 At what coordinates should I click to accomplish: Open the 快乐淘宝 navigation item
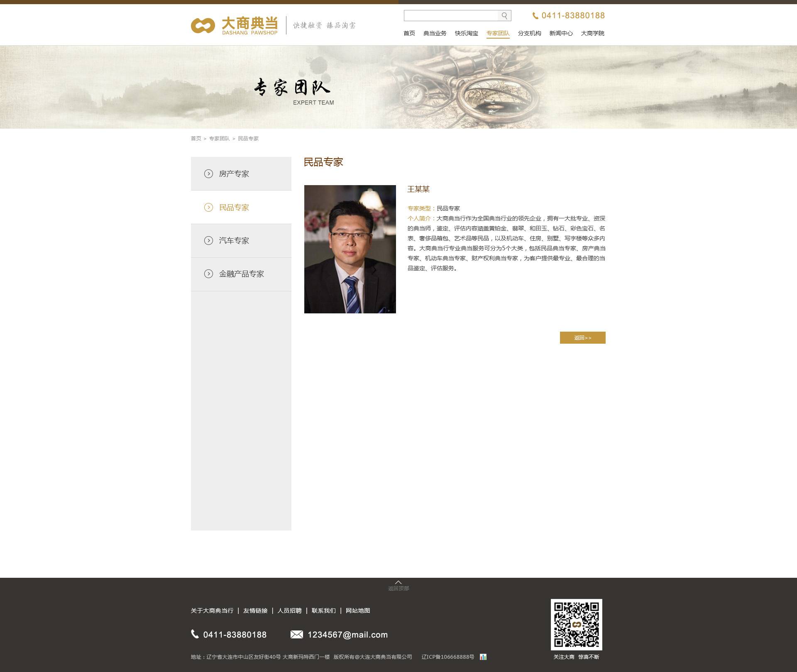[466, 33]
